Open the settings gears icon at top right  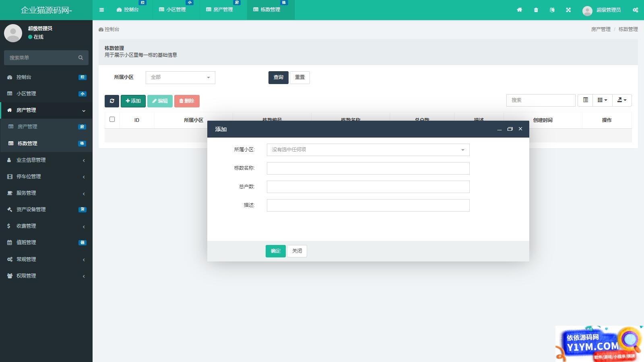pyautogui.click(x=636, y=10)
